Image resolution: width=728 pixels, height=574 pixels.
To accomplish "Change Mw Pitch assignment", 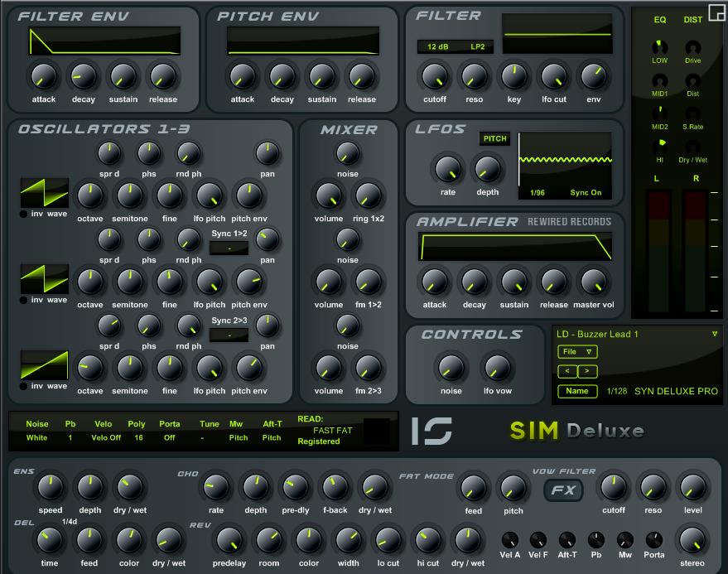I will [x=239, y=438].
